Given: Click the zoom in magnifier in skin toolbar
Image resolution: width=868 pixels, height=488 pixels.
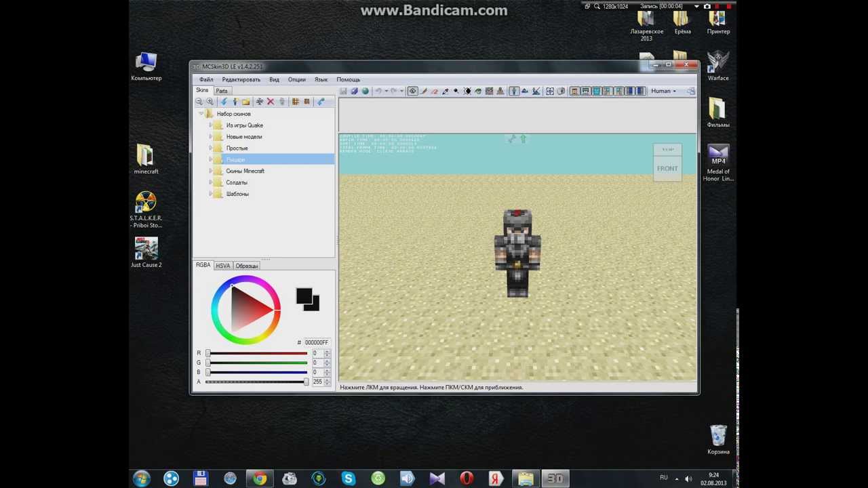Looking at the screenshot, I should click(210, 102).
